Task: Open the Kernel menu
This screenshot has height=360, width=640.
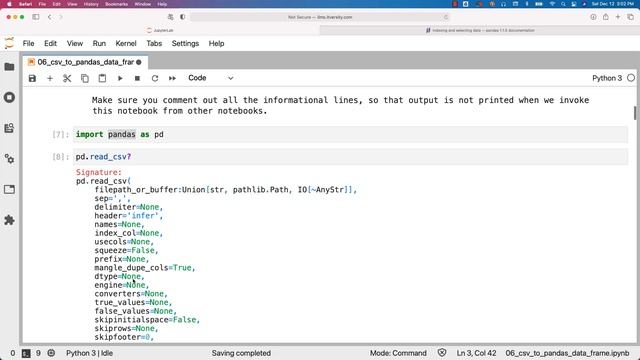Action: pyautogui.click(x=126, y=43)
